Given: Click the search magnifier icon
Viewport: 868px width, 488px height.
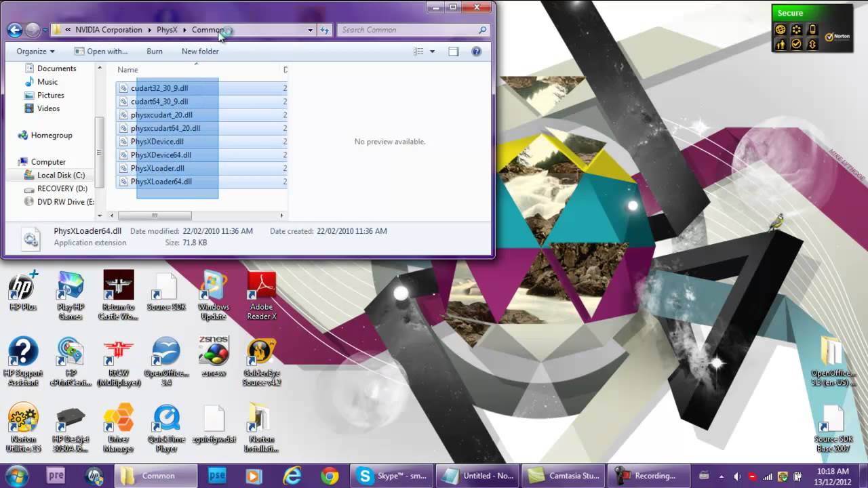Looking at the screenshot, I should pyautogui.click(x=482, y=30).
